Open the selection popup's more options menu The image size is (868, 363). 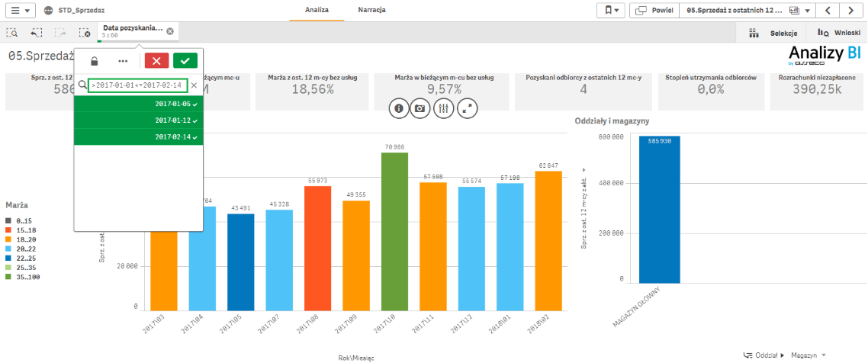(x=123, y=60)
